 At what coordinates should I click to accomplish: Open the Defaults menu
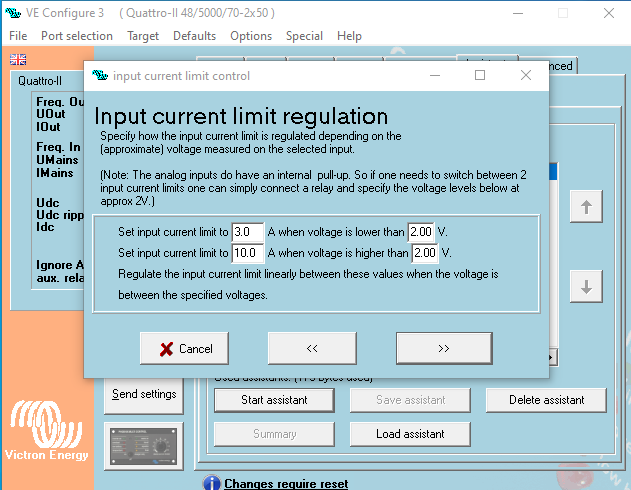click(194, 36)
